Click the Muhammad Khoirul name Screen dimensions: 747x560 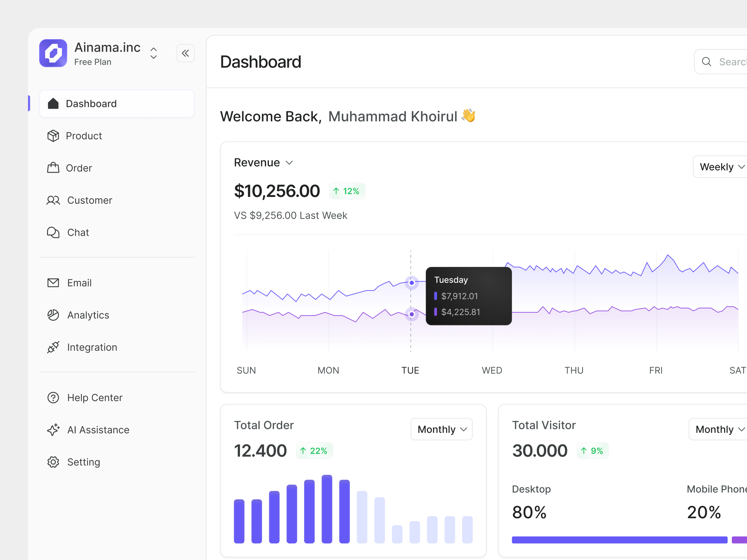pyautogui.click(x=393, y=116)
